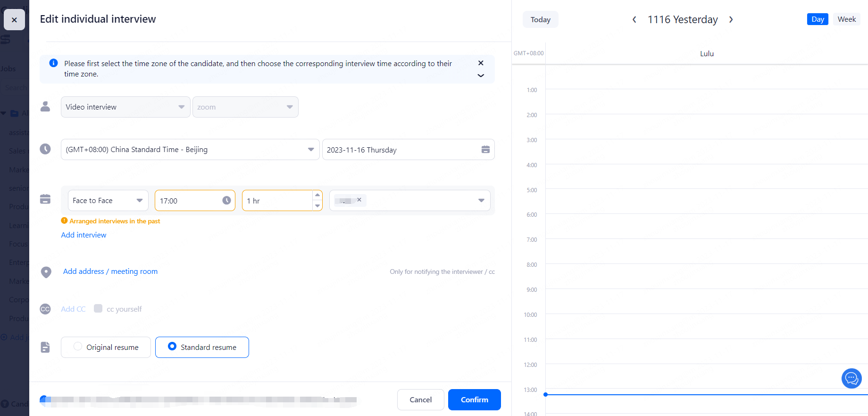
Task: Click the Add interview link
Action: [83, 235]
